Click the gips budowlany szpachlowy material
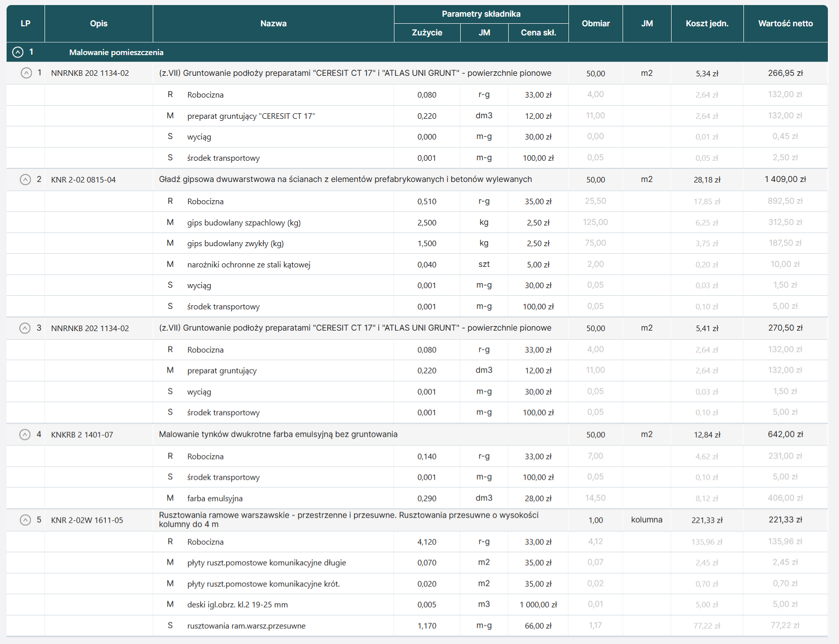Screen dimensions: 839x644 click(244, 222)
